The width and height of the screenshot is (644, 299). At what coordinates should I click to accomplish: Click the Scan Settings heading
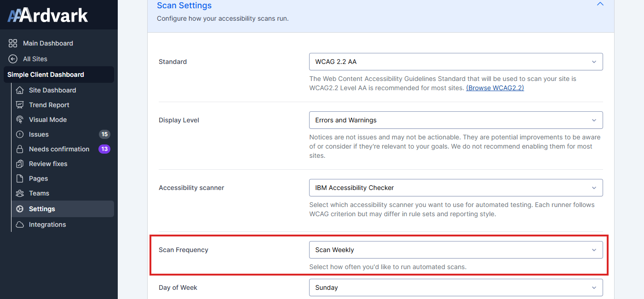tap(184, 6)
